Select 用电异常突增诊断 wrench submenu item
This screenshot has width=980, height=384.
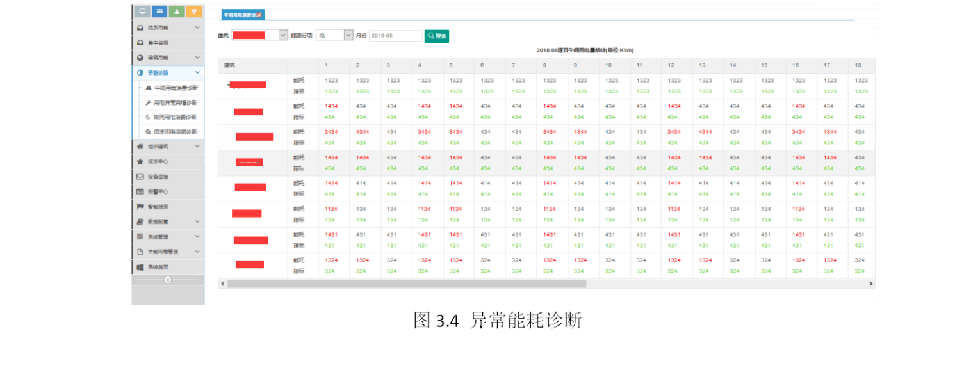(171, 102)
